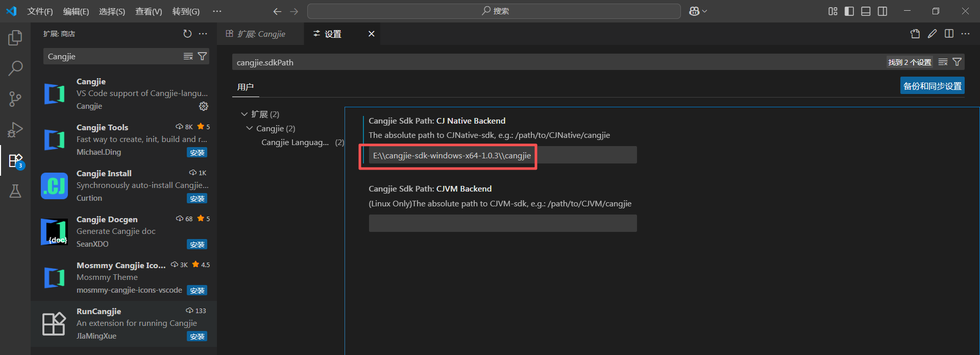This screenshot has width=980, height=355.
Task: Refresh the extensions marketplace list
Action: tap(187, 34)
